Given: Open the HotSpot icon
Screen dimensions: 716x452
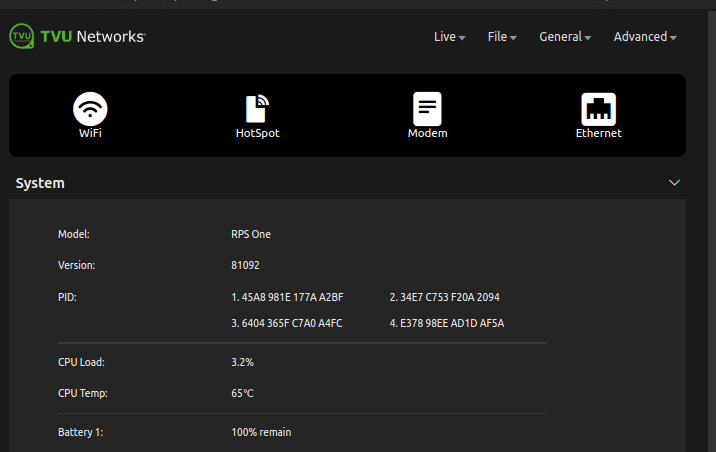Looking at the screenshot, I should pos(258,109).
